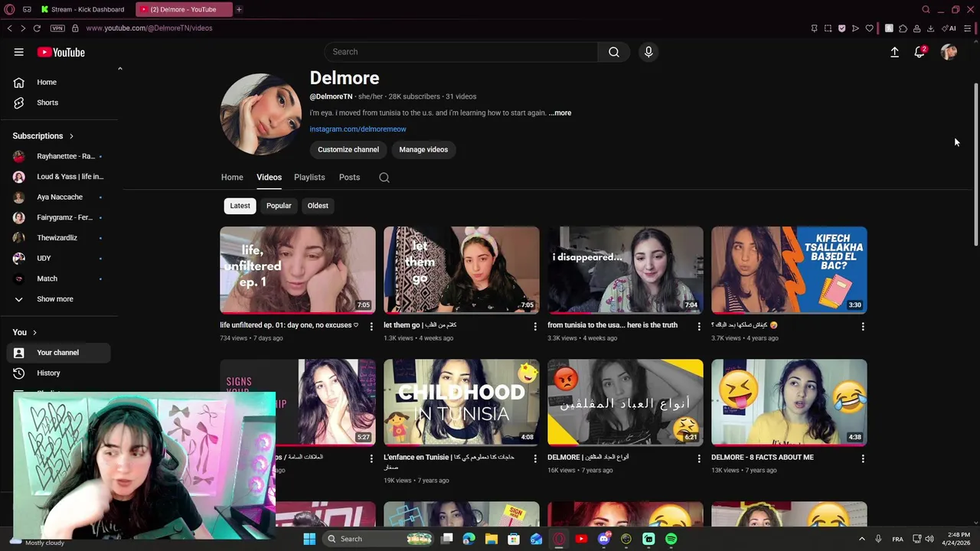Select the Oldest sort chip
This screenshot has height=551, width=980.
[318, 206]
